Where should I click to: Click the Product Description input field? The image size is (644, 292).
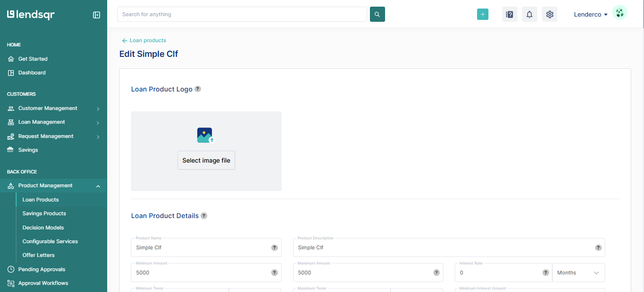[x=449, y=247]
